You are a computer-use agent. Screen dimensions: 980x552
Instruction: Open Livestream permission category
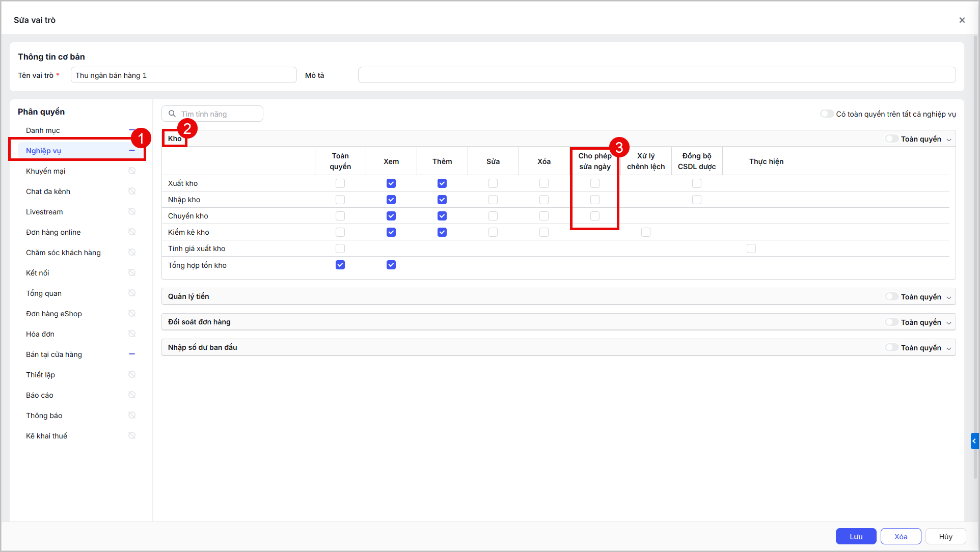pos(81,212)
